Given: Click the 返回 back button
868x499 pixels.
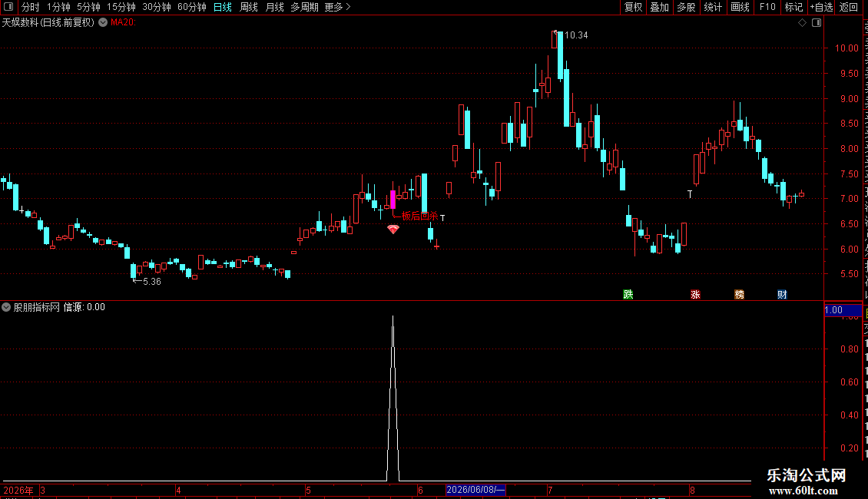Looking at the screenshot, I should click(848, 7).
